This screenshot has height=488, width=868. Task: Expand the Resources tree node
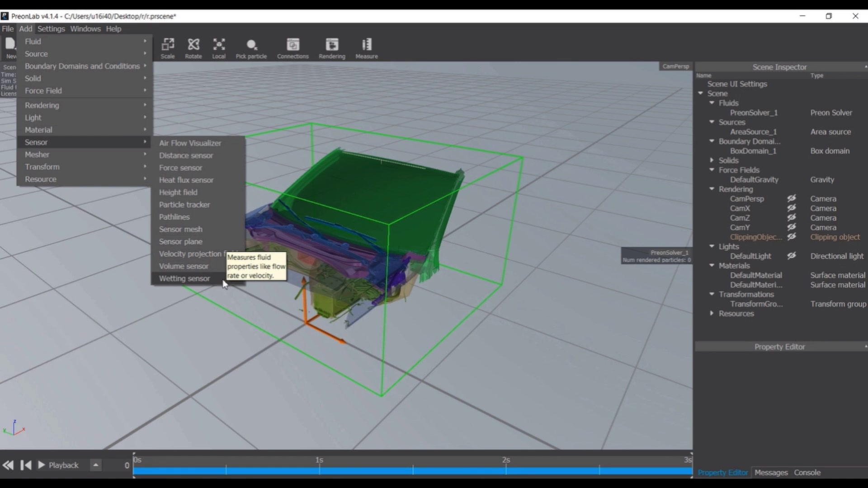tap(712, 313)
